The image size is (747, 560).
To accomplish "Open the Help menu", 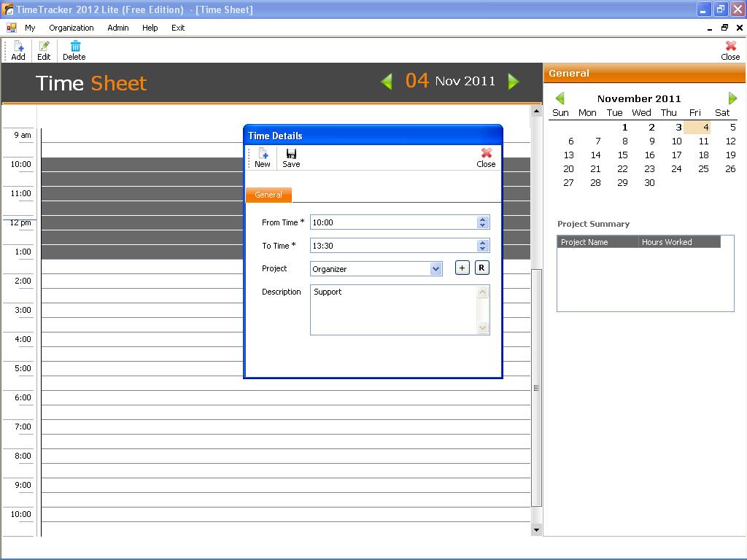I will point(150,28).
